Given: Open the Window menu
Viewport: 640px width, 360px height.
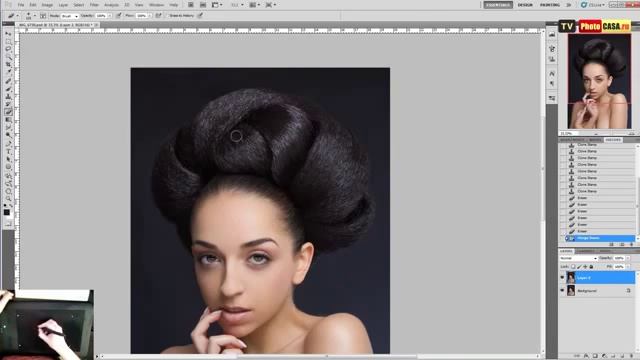Looking at the screenshot, I should point(156,5).
